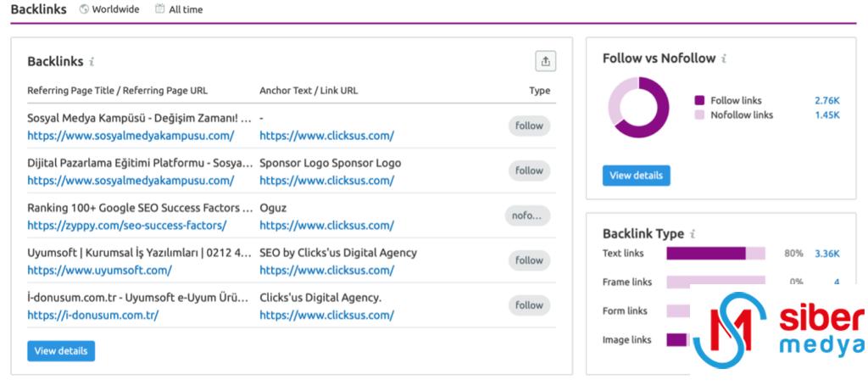Open the i-donusum.com.tr referring page link
The height and width of the screenshot is (386, 868).
pyautogui.click(x=93, y=315)
